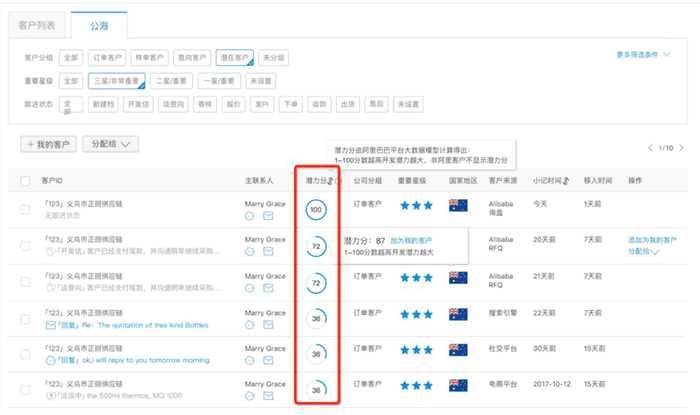The image size is (700, 415).
Task: Filter follow-up status by 售后
Action: tap(376, 104)
